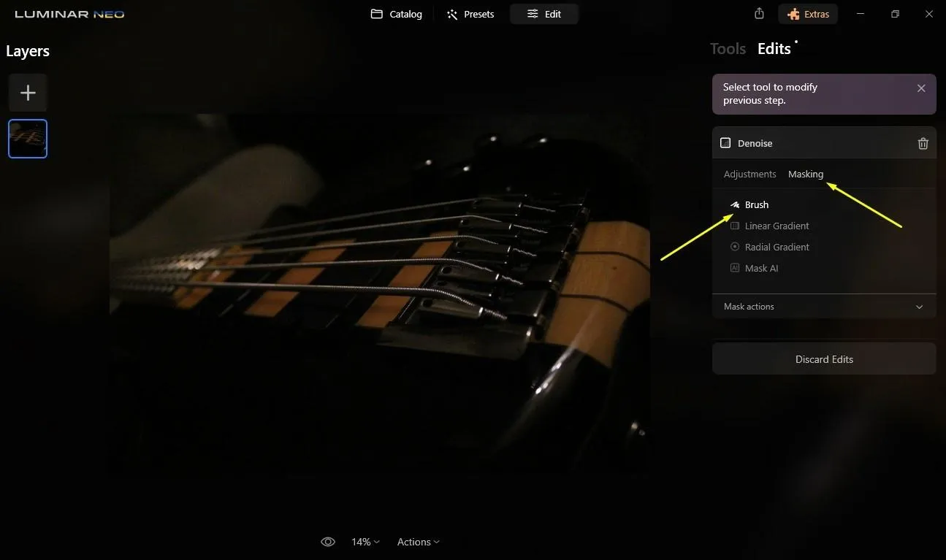Dismiss the 'Select tool to modify' tip
The image size is (946, 560).
(x=921, y=88)
